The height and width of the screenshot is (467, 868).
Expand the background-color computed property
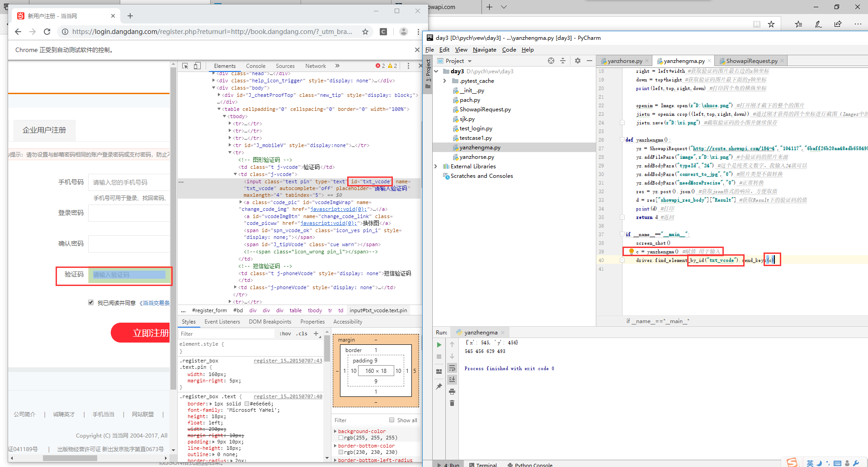pyautogui.click(x=335, y=431)
